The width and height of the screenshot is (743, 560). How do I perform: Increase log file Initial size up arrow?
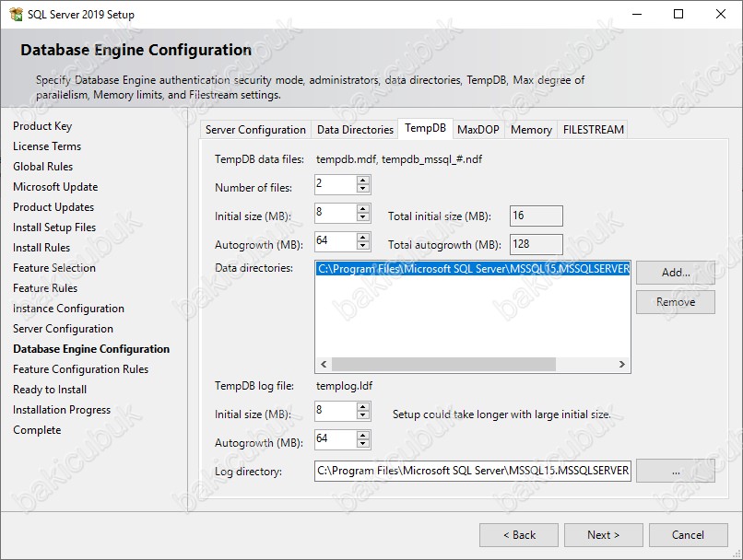363,406
